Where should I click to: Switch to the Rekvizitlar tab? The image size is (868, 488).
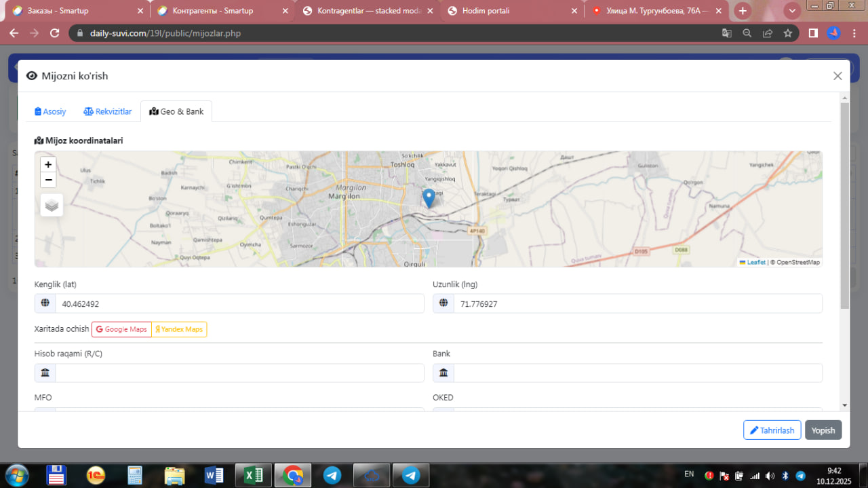(107, 111)
